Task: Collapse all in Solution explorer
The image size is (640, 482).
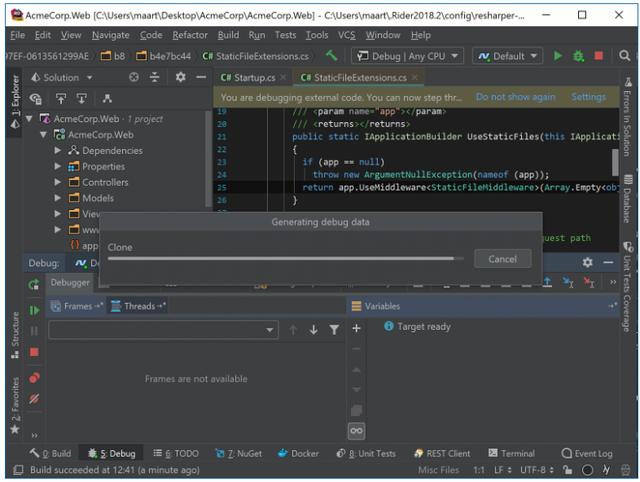Action: click(155, 77)
